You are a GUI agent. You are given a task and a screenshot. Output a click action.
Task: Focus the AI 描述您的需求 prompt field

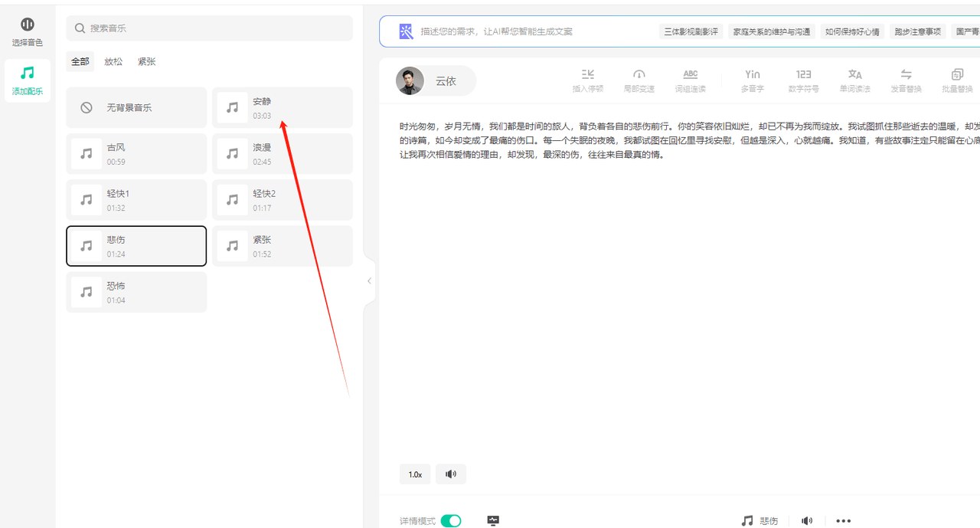[x=497, y=31]
